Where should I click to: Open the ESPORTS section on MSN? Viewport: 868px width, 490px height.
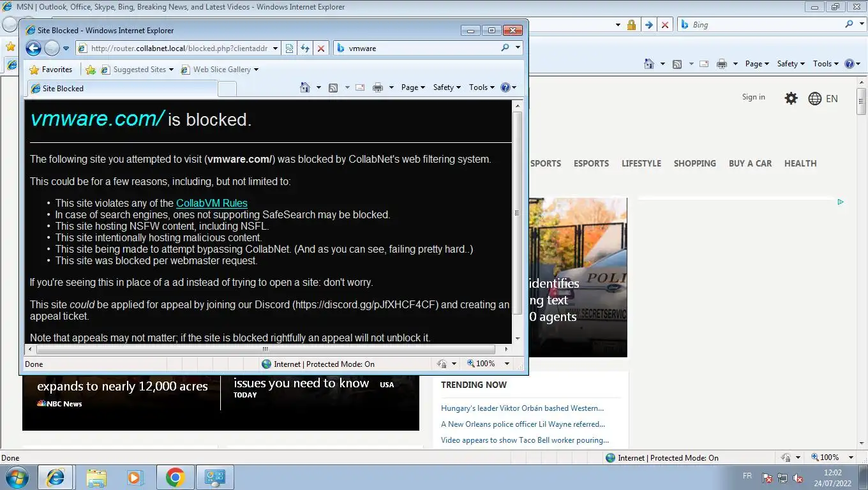tap(591, 163)
